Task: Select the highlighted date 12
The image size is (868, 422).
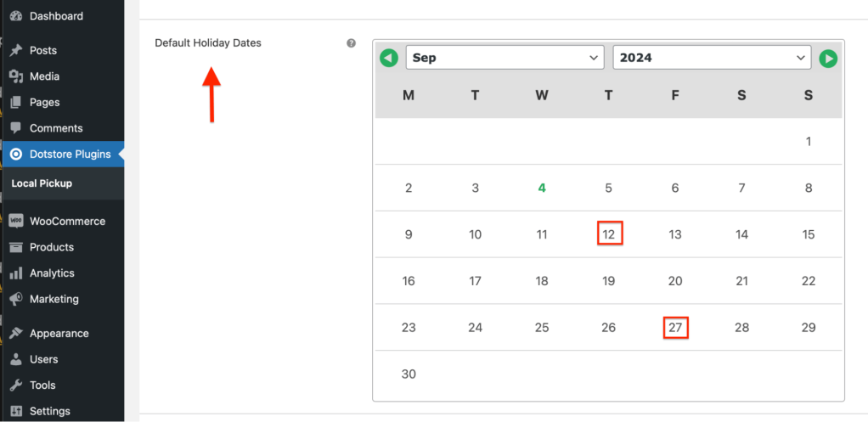Action: tap(608, 234)
